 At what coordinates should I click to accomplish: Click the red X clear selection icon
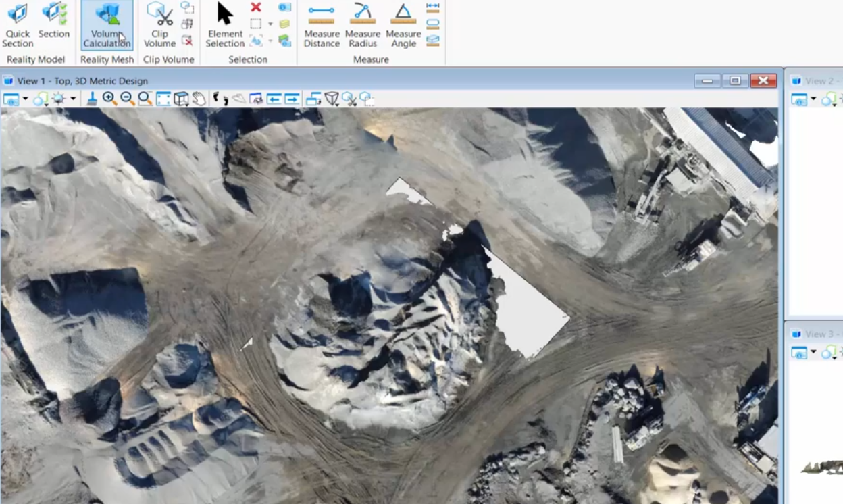256,7
